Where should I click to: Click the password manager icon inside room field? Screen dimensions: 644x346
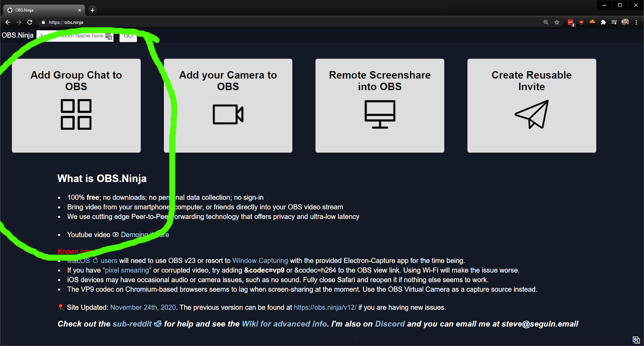coord(109,36)
